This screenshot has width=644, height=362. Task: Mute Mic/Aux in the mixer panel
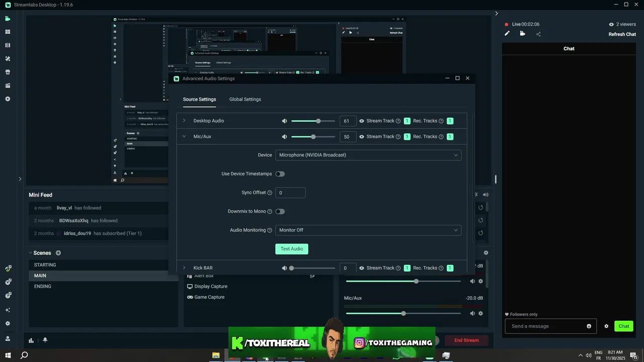click(472, 314)
